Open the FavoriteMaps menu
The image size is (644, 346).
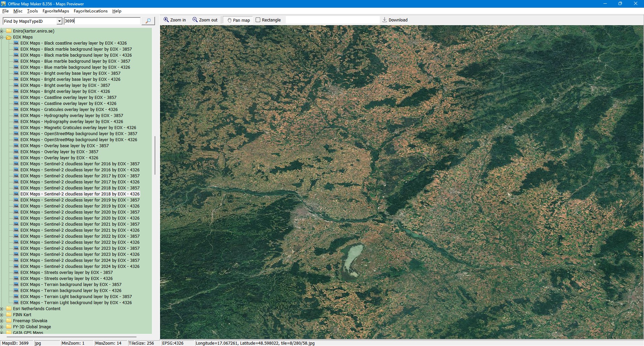(56, 11)
